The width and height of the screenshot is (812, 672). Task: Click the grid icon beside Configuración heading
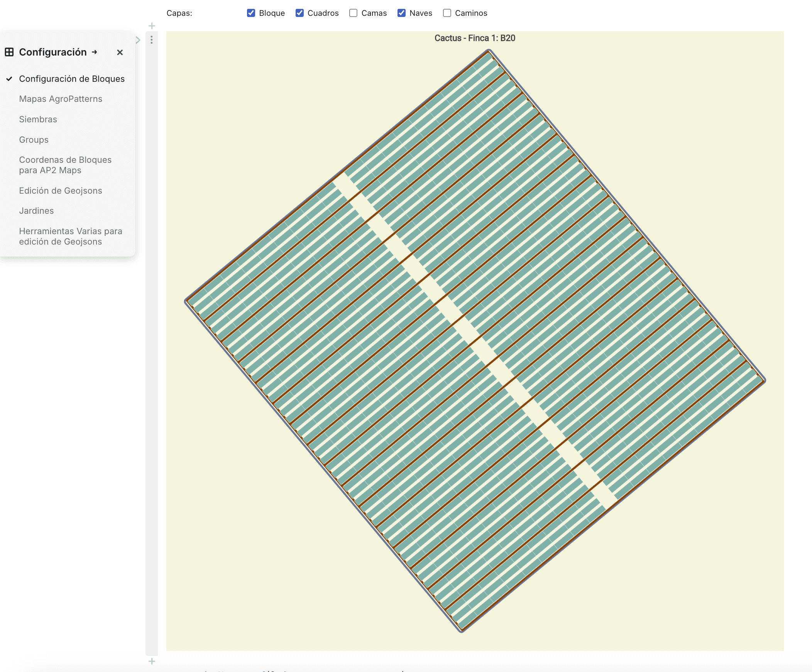click(9, 52)
